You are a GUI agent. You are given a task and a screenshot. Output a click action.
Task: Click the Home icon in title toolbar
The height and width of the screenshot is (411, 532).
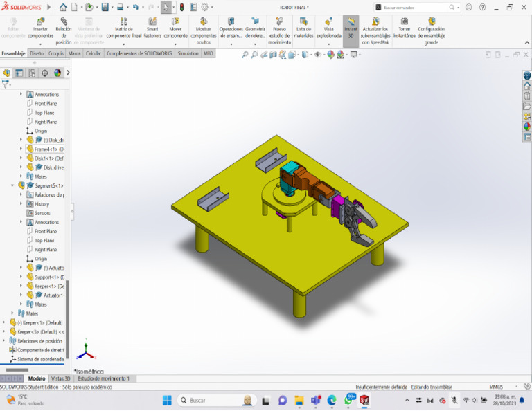[x=63, y=7]
